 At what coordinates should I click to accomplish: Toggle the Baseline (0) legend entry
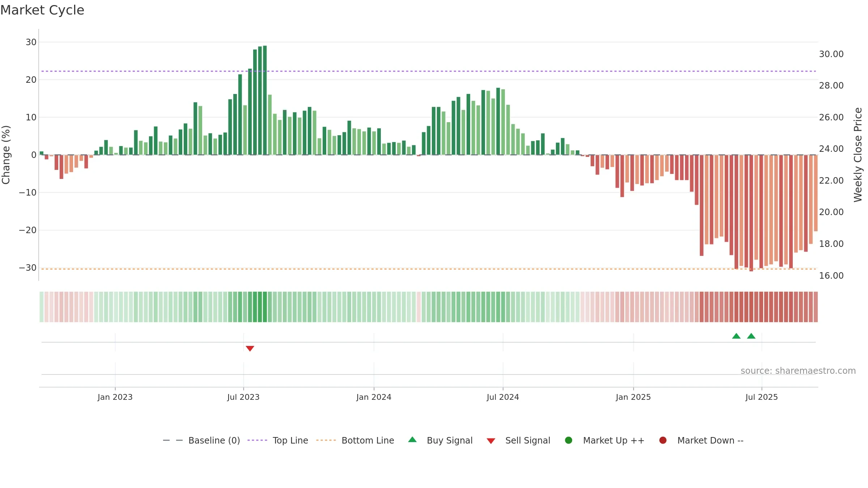(201, 440)
